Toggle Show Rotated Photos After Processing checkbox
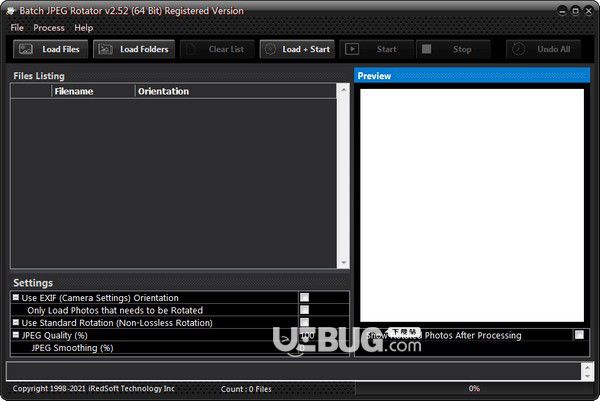 click(579, 335)
